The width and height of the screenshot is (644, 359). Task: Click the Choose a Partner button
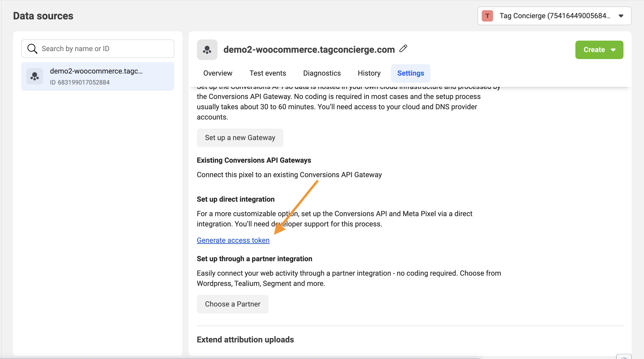click(x=232, y=304)
